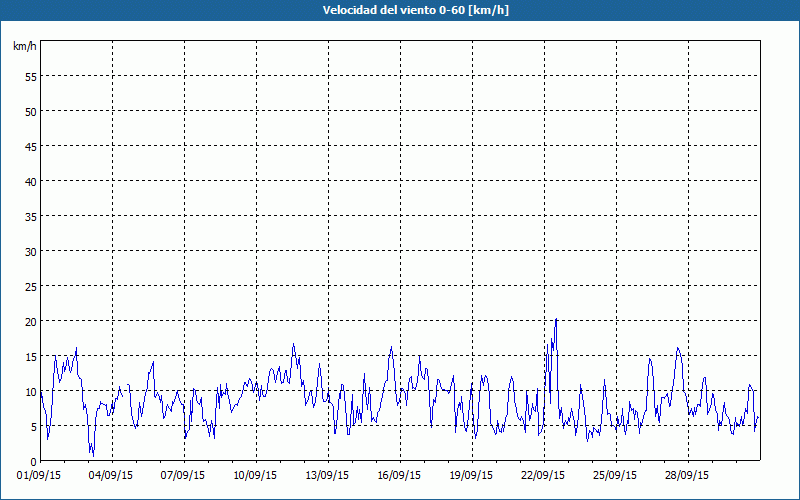Viewport: 800px width, 500px height.
Task: Click the date label '16/09/15'
Action: [x=399, y=475]
